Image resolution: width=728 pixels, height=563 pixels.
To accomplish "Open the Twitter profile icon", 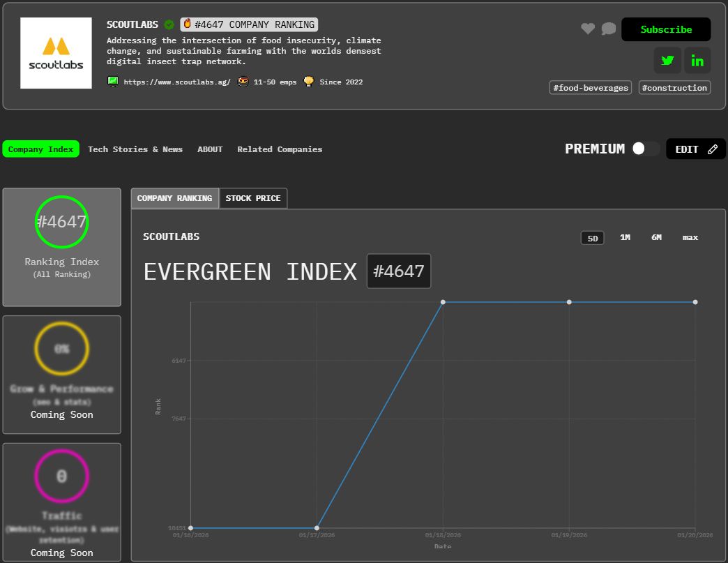I will pyautogui.click(x=667, y=61).
